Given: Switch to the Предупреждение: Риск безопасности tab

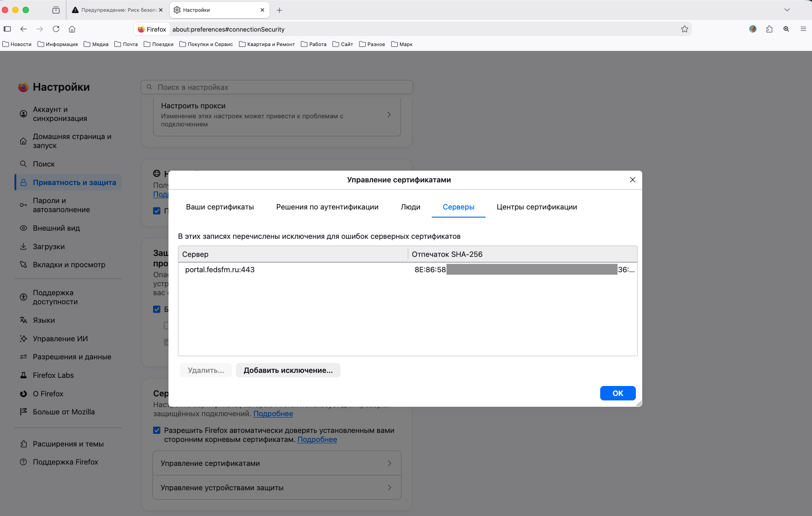Looking at the screenshot, I should coord(117,10).
